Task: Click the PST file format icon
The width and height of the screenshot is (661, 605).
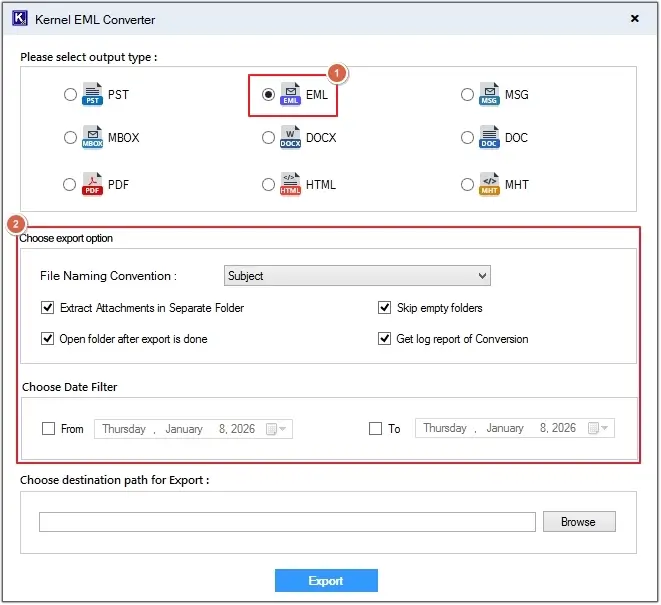Action: [x=92, y=94]
